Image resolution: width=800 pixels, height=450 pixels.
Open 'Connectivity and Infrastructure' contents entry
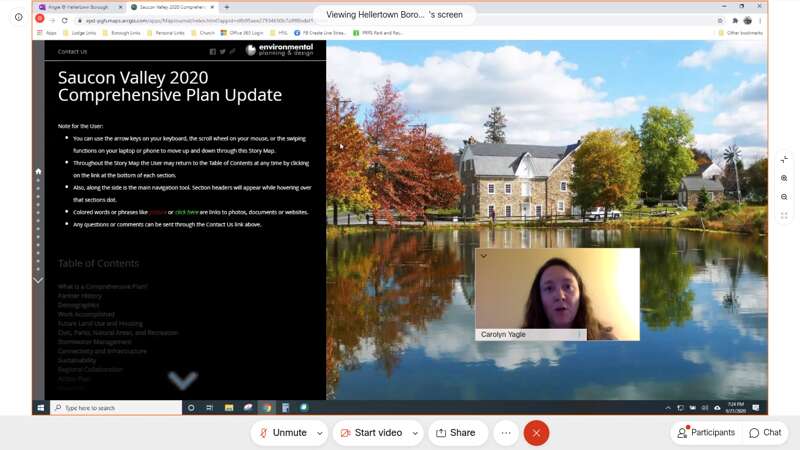click(x=102, y=351)
